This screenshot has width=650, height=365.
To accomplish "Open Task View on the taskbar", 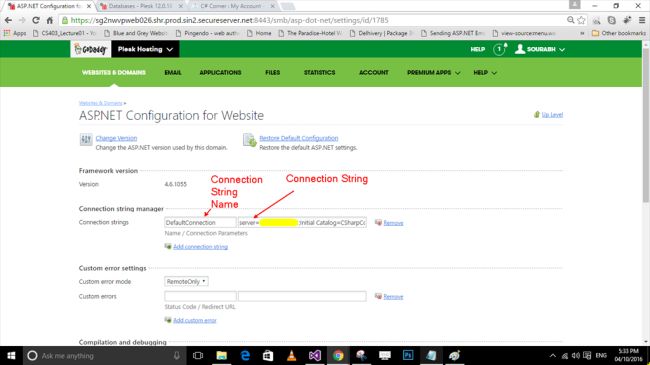I will point(198,355).
